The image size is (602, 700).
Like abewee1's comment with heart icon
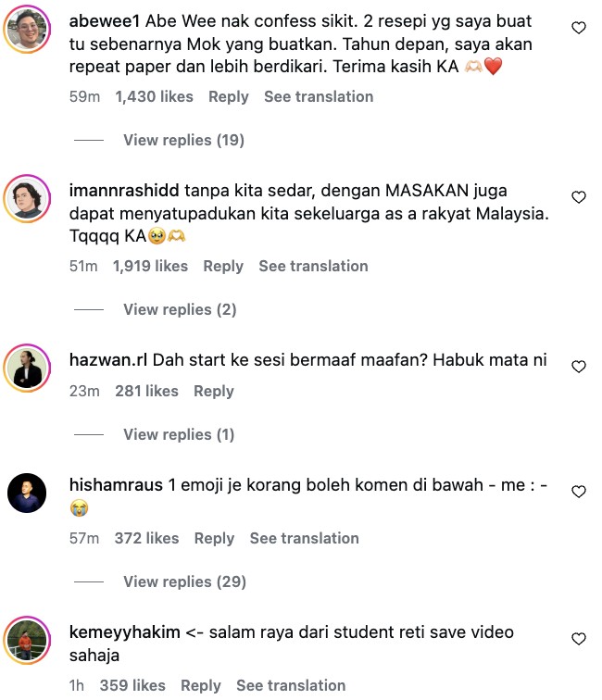[x=579, y=28]
